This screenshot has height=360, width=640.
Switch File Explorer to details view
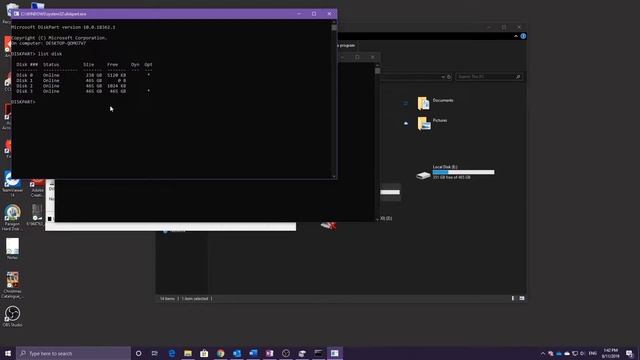point(513,298)
